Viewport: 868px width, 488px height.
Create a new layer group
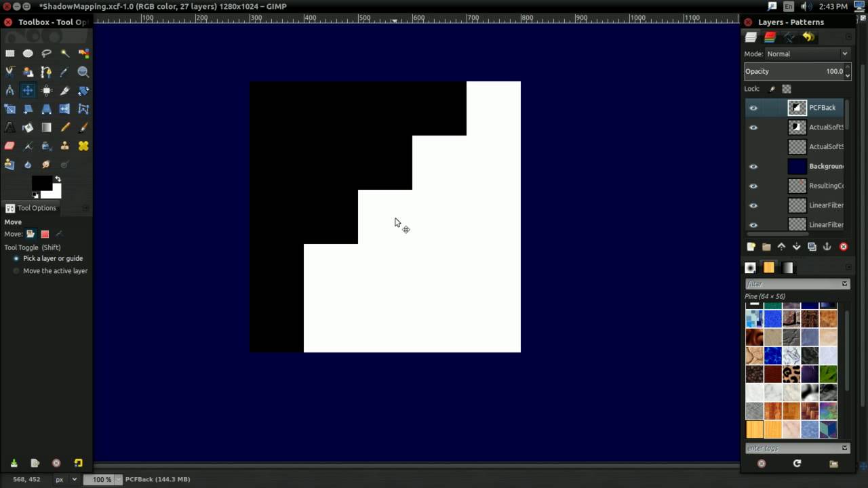pos(766,247)
